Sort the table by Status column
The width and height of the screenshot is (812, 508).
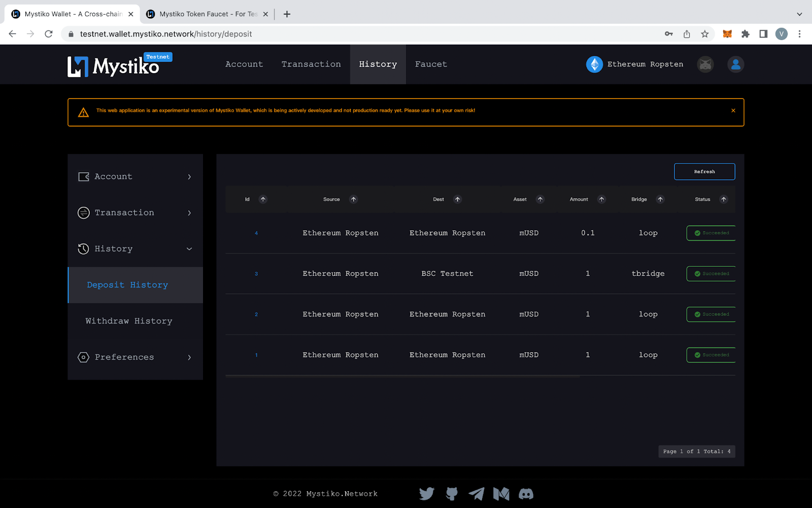[724, 199]
